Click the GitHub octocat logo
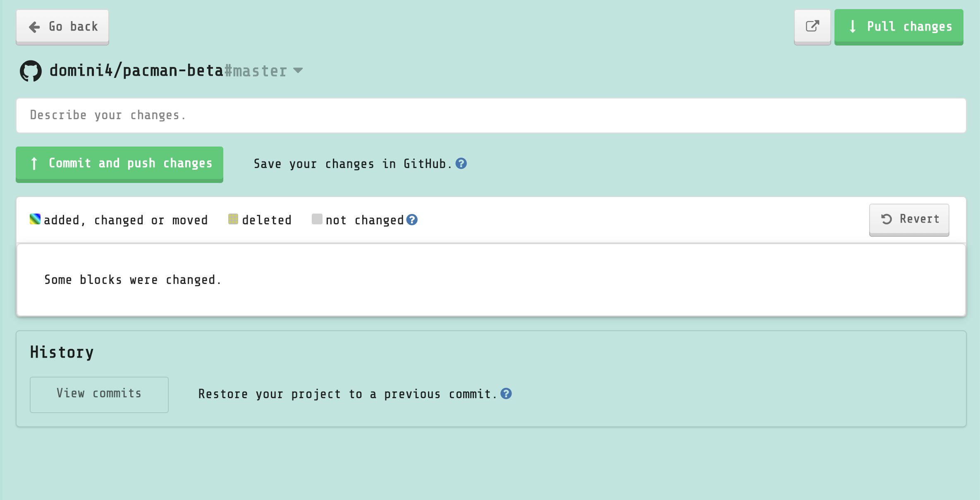Screen dimensions: 980x500 click(x=31, y=71)
